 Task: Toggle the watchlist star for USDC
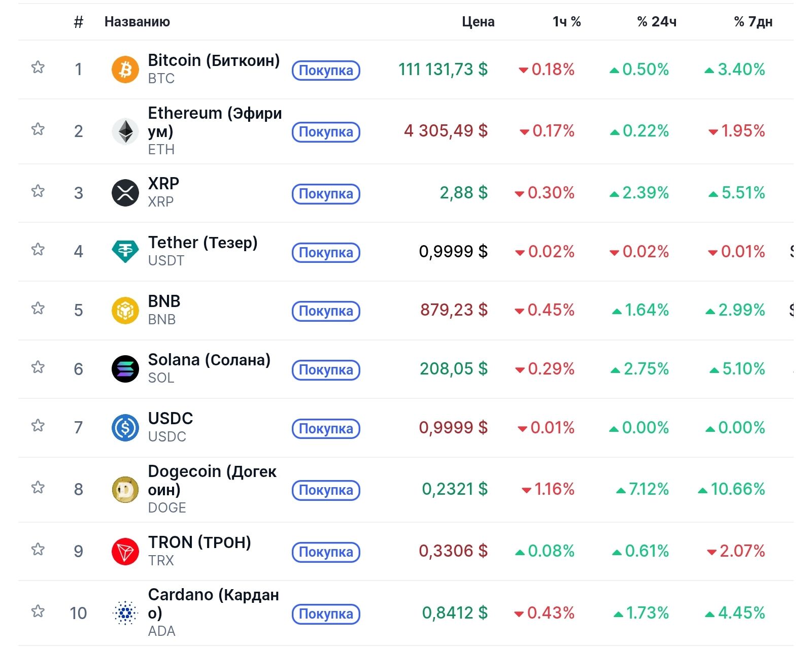point(38,425)
